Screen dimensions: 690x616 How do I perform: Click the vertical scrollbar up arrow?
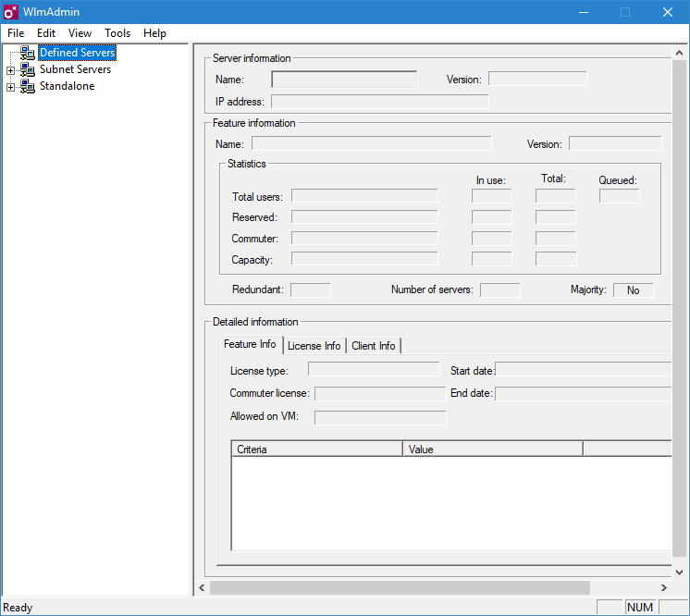[x=682, y=52]
